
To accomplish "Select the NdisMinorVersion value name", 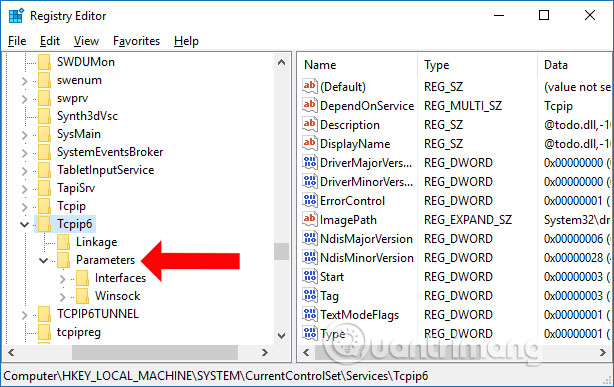I will (x=367, y=258).
